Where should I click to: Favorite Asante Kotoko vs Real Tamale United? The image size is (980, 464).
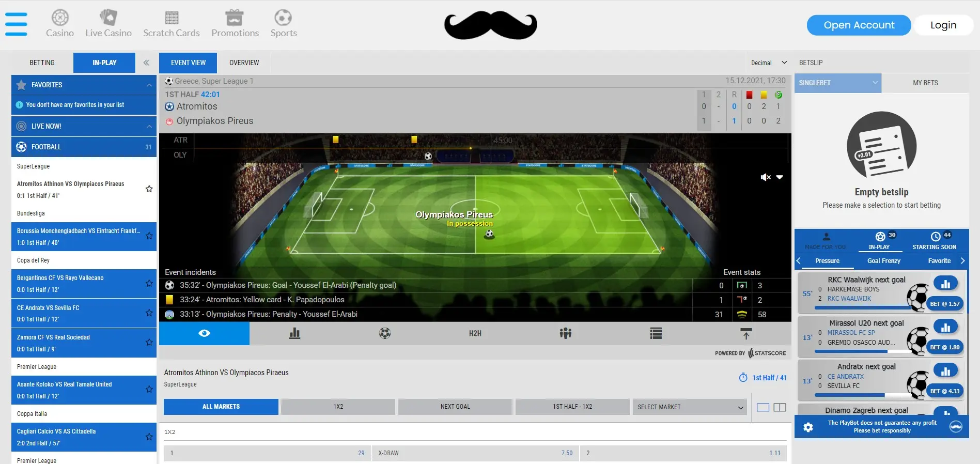(149, 389)
